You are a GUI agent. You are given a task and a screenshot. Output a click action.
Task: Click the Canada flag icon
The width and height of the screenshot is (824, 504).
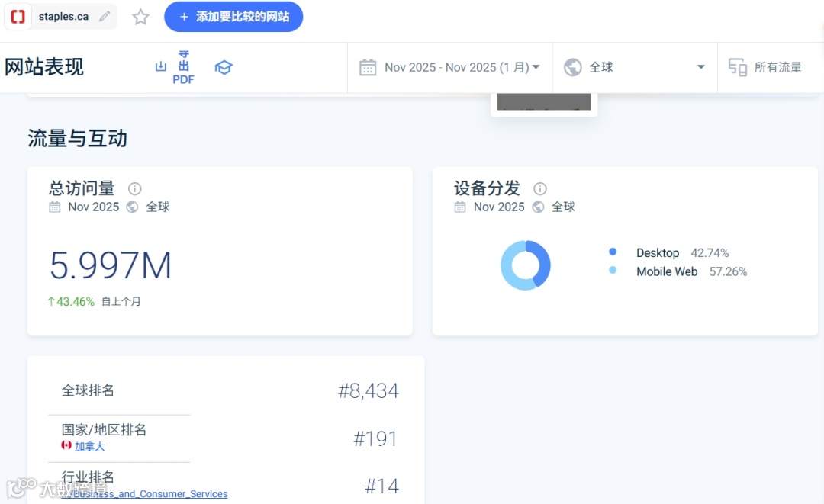coord(66,445)
